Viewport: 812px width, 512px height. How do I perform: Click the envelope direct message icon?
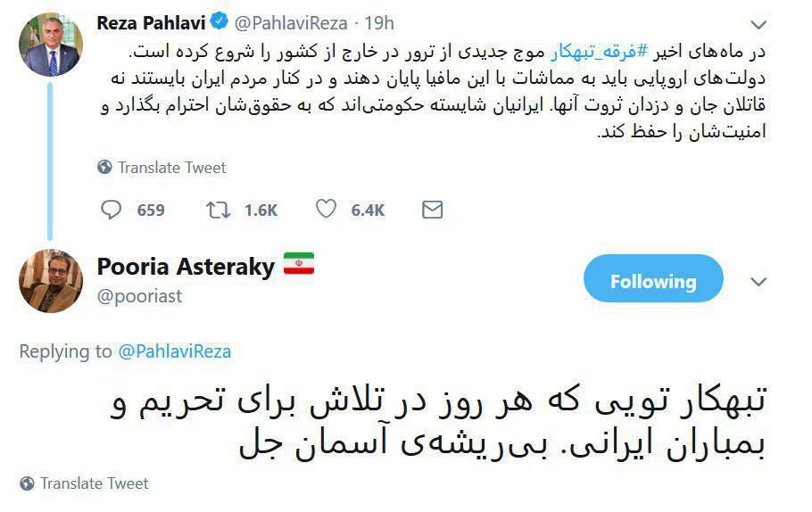tap(432, 210)
